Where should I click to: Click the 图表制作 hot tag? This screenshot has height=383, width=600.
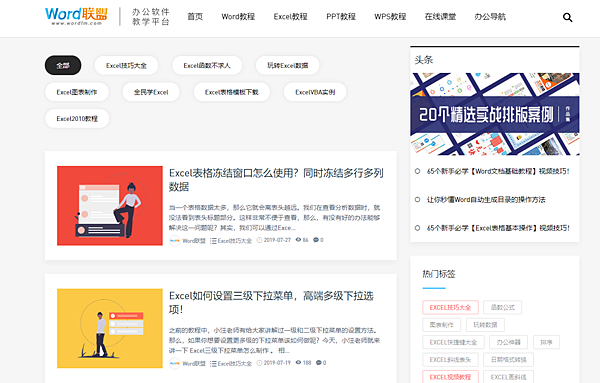(x=442, y=325)
